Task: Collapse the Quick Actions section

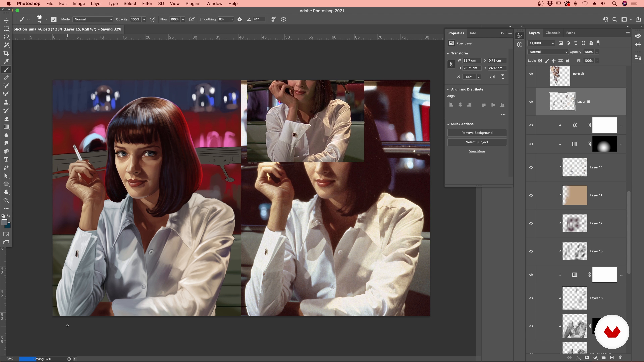Action: (448, 124)
